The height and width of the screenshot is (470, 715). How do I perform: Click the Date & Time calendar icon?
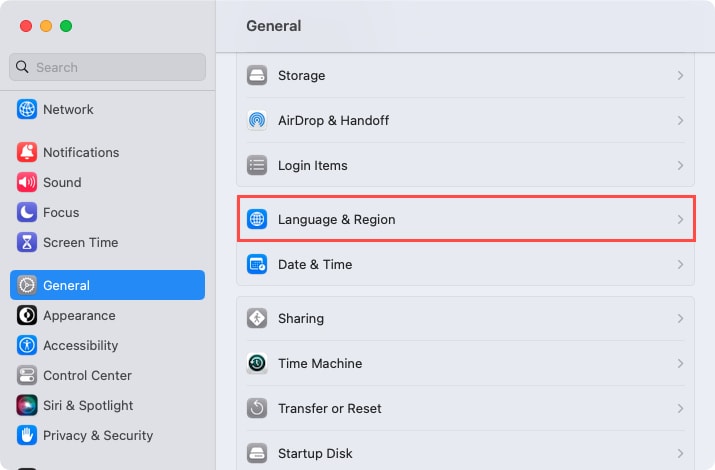tap(257, 265)
